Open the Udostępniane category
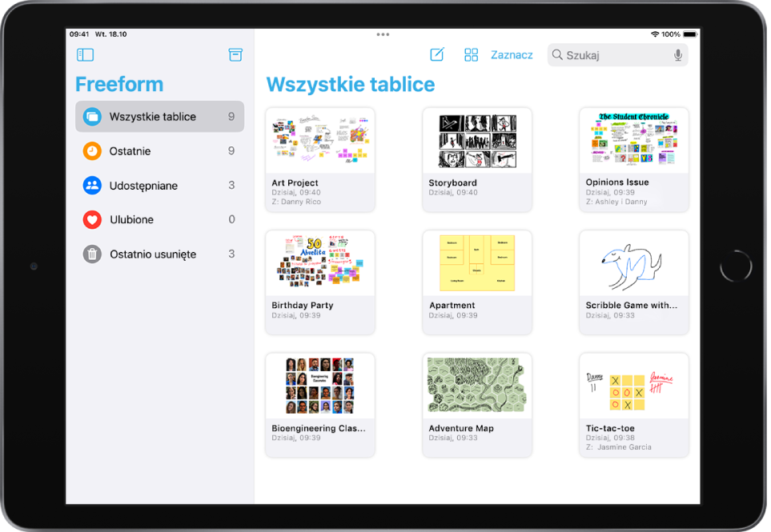This screenshot has height=532, width=771. point(160,185)
